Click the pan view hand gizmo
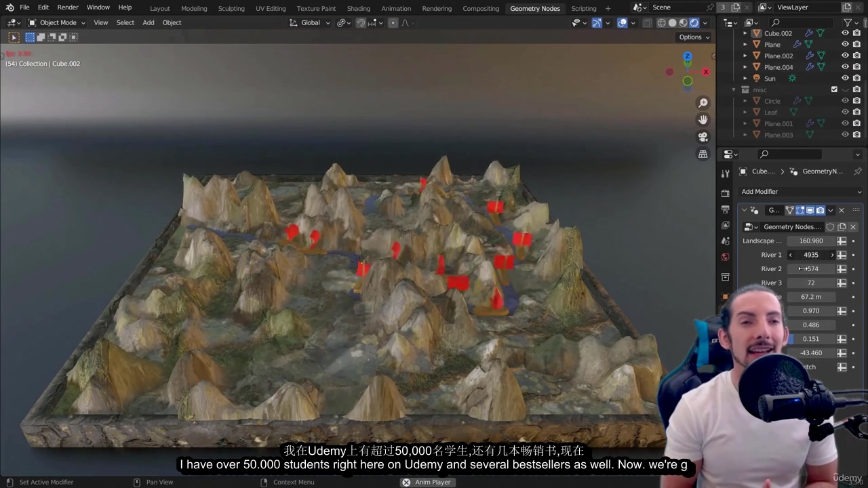The width and height of the screenshot is (868, 488). [703, 120]
